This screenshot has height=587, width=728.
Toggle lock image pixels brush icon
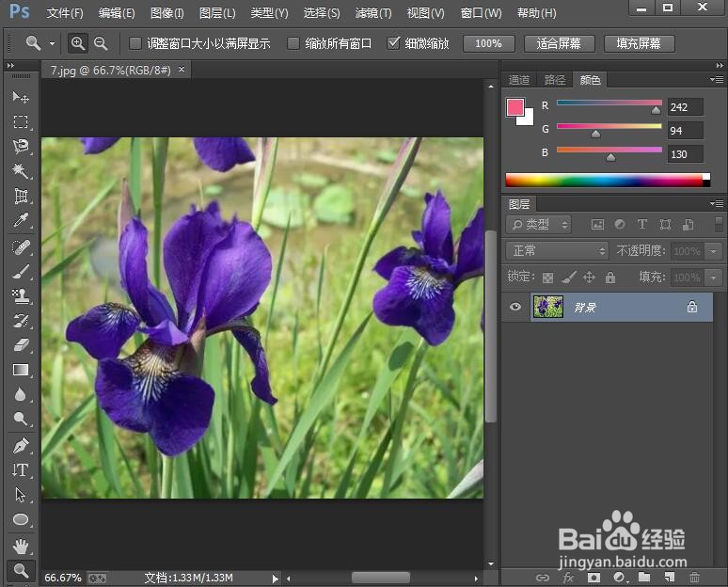(x=569, y=278)
